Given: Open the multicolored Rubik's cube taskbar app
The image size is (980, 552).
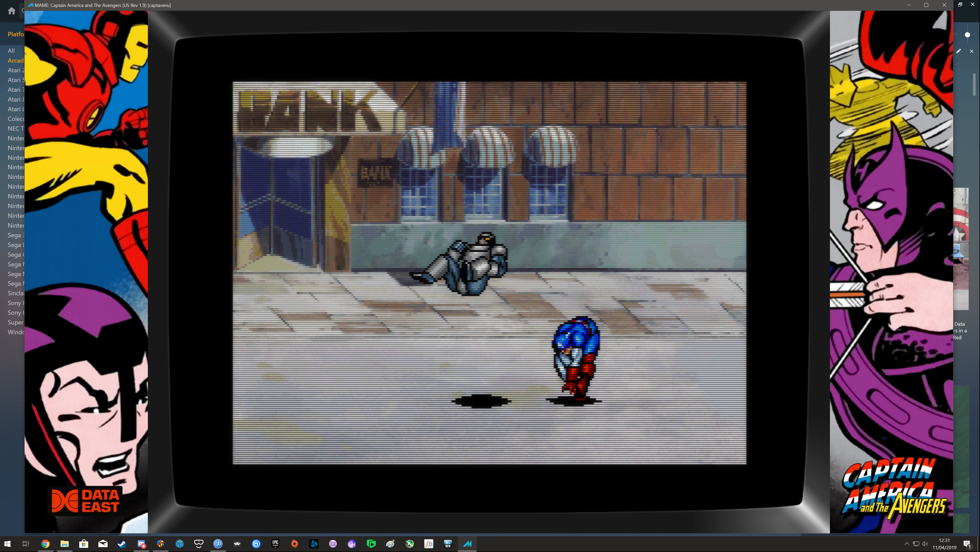Looking at the screenshot, I should pyautogui.click(x=160, y=544).
